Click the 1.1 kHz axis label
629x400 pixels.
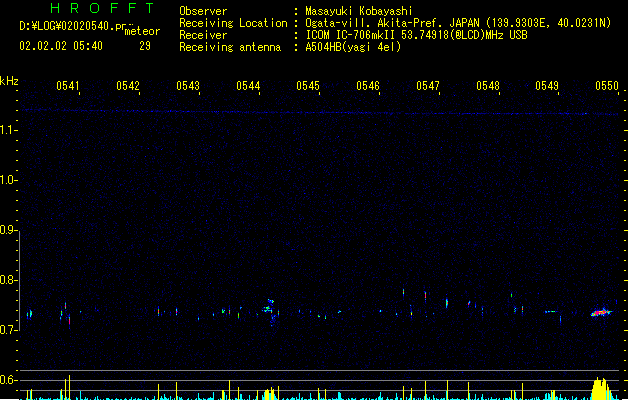[x=8, y=130]
